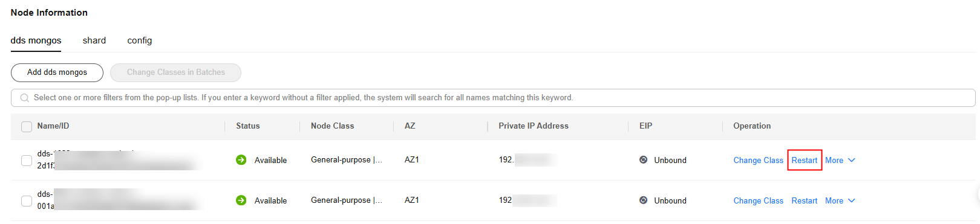The height and width of the screenshot is (224, 980).
Task: Click the highlighted Restart link in first row
Action: [x=805, y=160]
